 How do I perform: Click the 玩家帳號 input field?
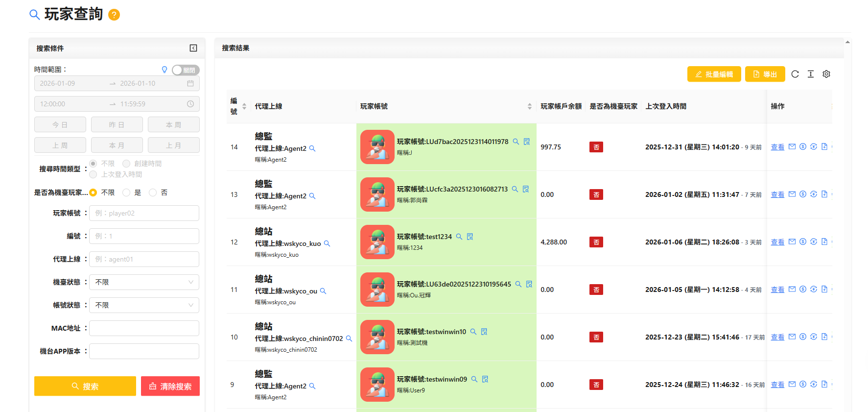point(144,213)
